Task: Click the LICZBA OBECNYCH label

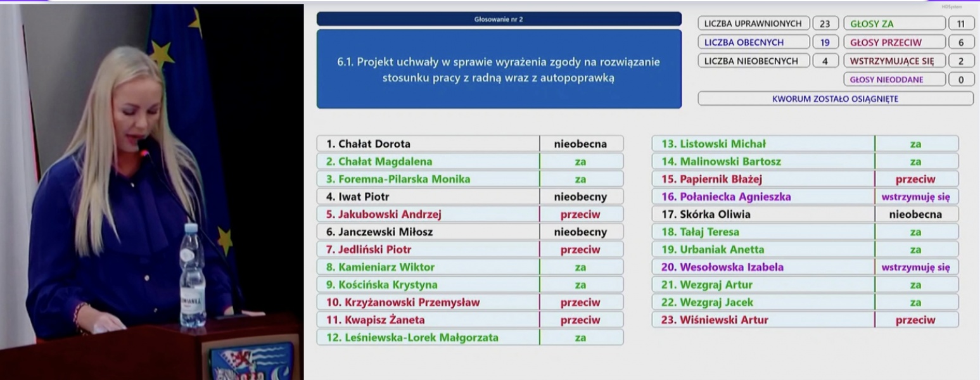Action: pyautogui.click(x=753, y=42)
